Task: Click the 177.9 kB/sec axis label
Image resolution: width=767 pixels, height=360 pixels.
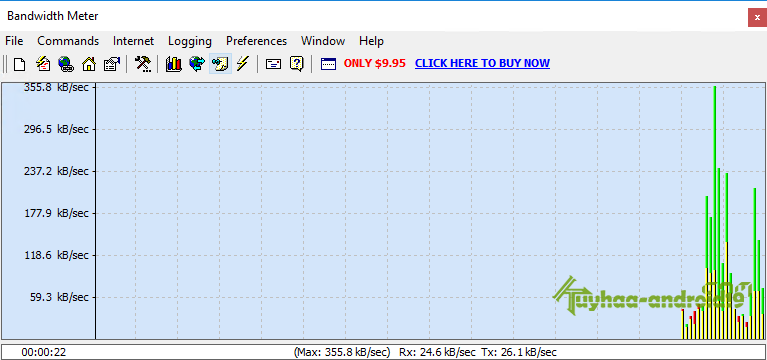Action: point(57,213)
